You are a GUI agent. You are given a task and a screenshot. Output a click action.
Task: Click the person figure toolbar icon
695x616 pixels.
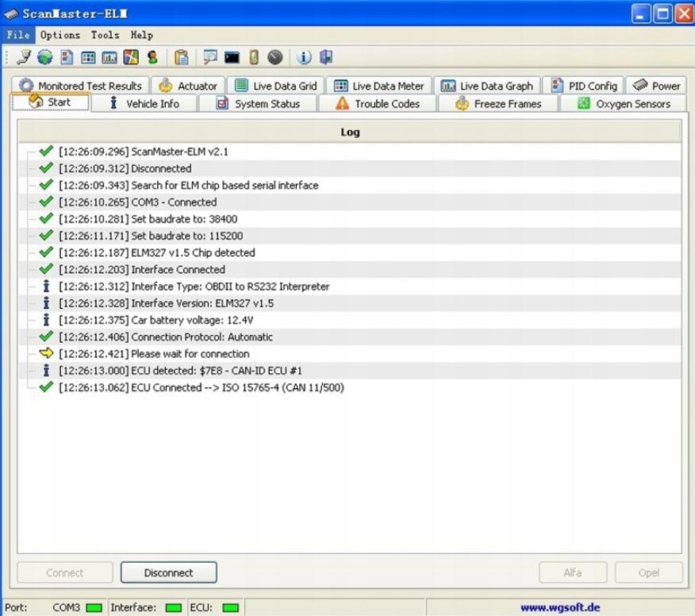(152, 57)
